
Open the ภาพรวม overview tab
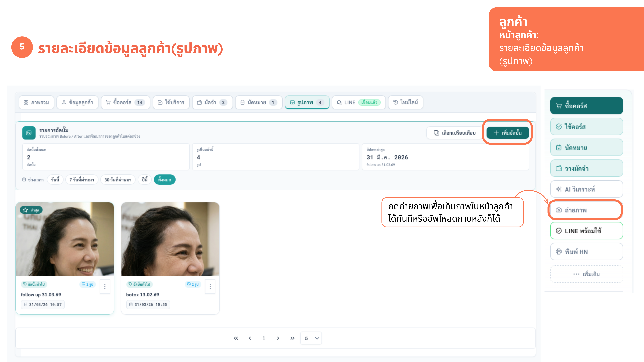click(x=36, y=102)
